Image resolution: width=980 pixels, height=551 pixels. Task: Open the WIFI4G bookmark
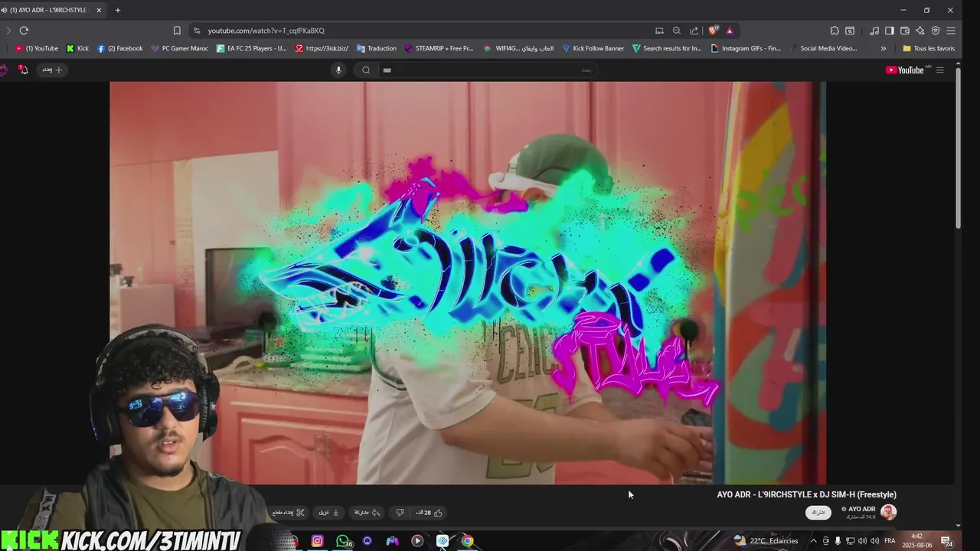[x=519, y=48]
